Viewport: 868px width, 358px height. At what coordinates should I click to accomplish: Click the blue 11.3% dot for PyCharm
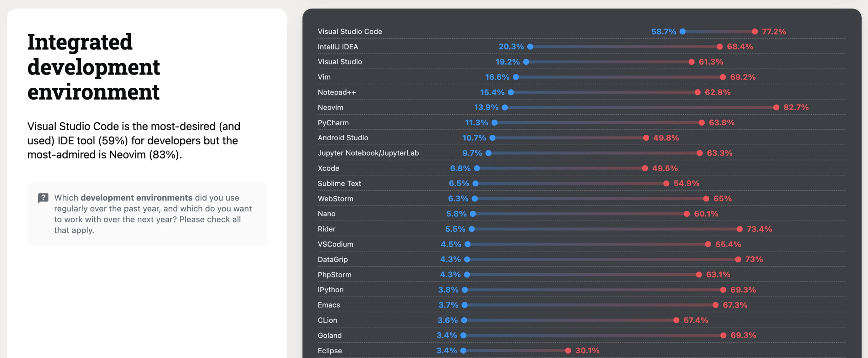pyautogui.click(x=495, y=123)
